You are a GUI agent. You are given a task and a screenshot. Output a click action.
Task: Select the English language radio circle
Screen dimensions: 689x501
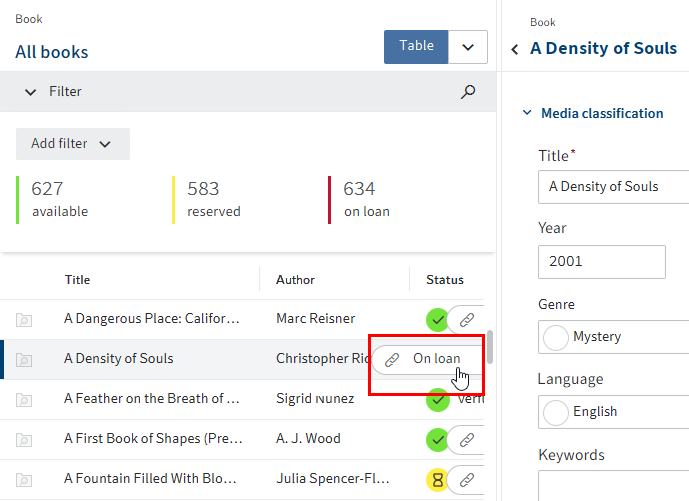coord(555,412)
